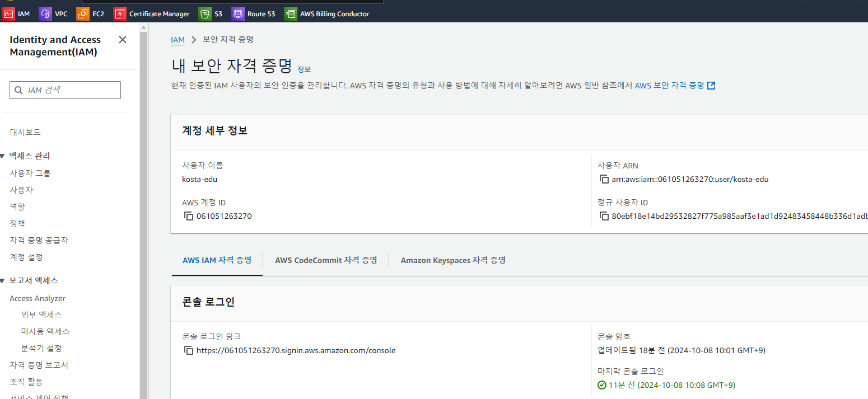Open the S3 service shortcut icon
The image size is (868, 399).
(x=205, y=14)
